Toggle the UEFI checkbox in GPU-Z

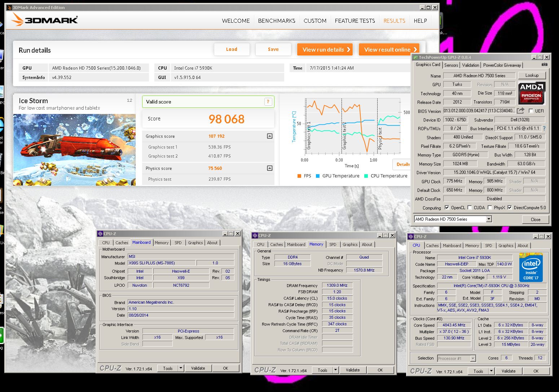click(x=531, y=111)
